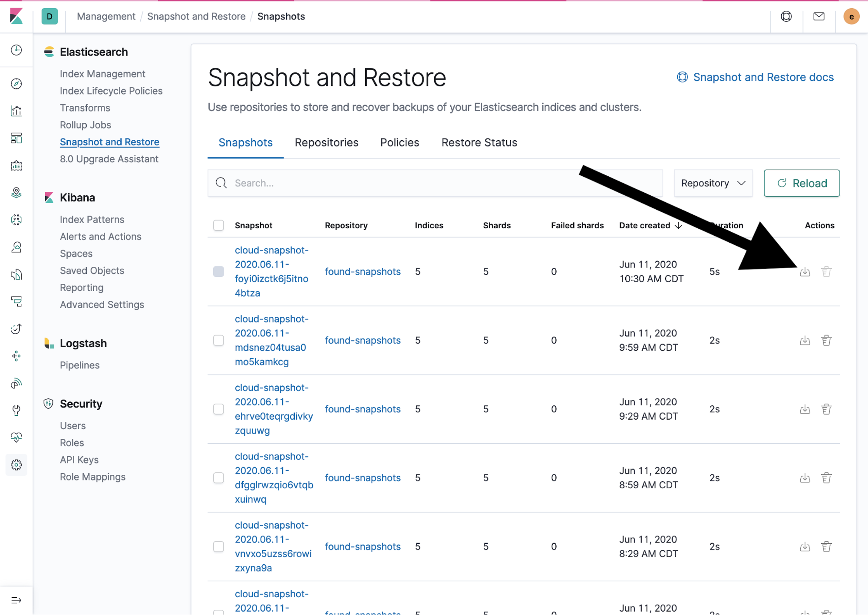Restore the vnvxo5uzss6rowizxyna9a snapshot
This screenshot has width=868, height=615.
(x=805, y=546)
